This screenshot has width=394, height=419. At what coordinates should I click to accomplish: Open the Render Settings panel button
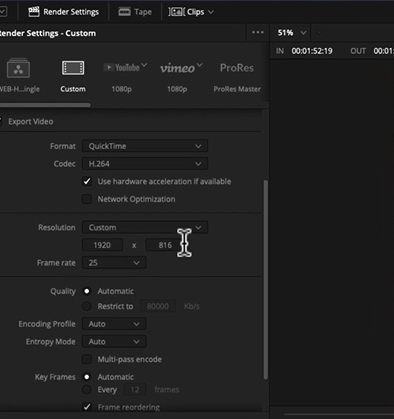pyautogui.click(x=64, y=12)
